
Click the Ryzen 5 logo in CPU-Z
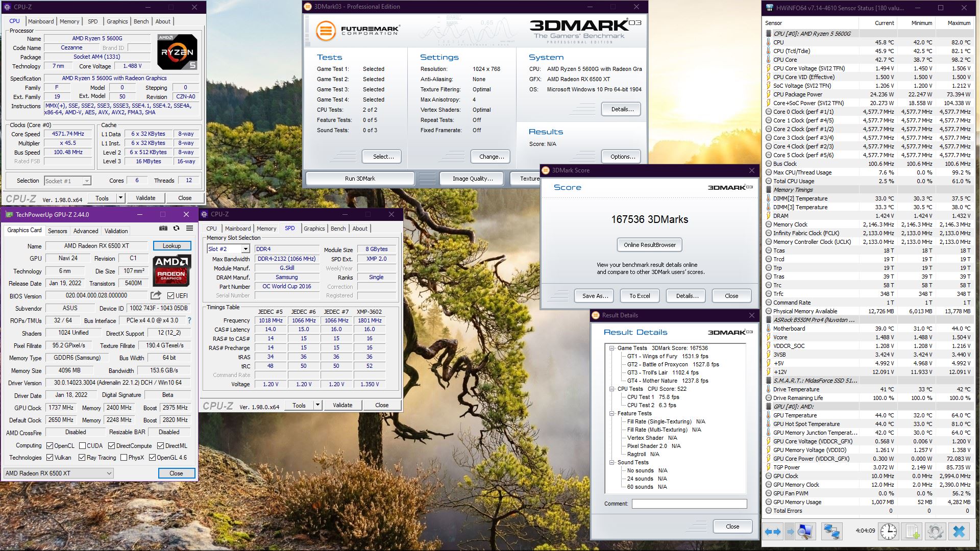point(177,52)
